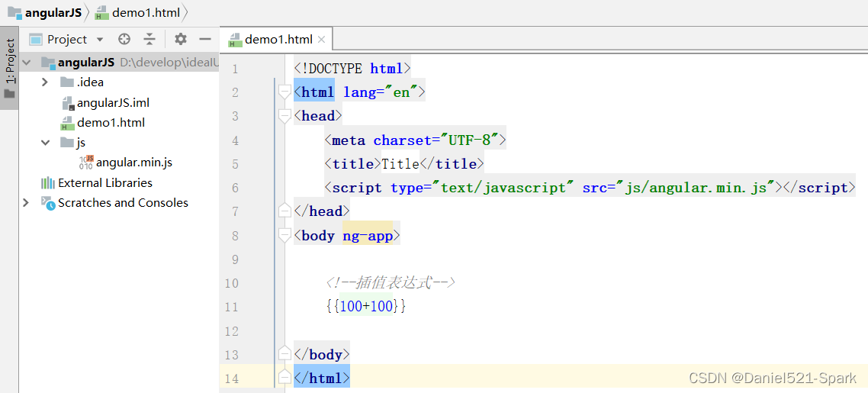Click the Scratches and Consoles icon
Screen dimensions: 868x393
(x=48, y=202)
